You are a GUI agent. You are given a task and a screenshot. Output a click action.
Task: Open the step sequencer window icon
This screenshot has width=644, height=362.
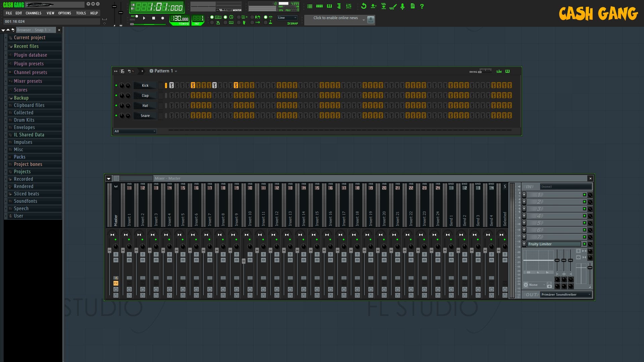(x=319, y=6)
